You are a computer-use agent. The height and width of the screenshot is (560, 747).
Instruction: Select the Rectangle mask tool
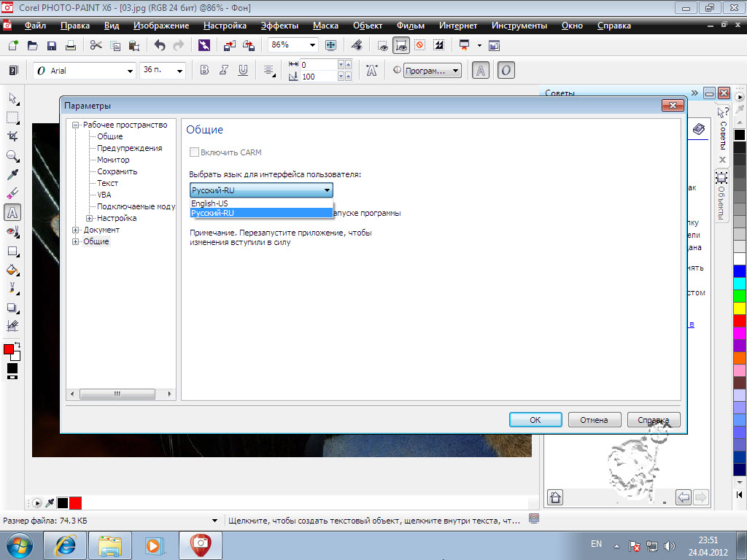pos(12,117)
